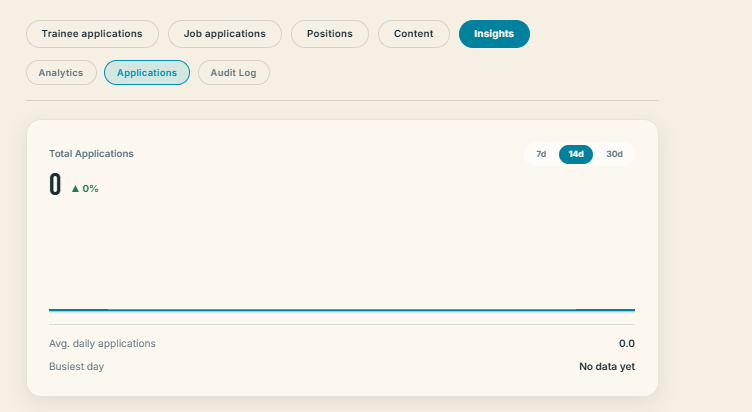
Task: Set chart range to 30d
Action: coord(614,154)
